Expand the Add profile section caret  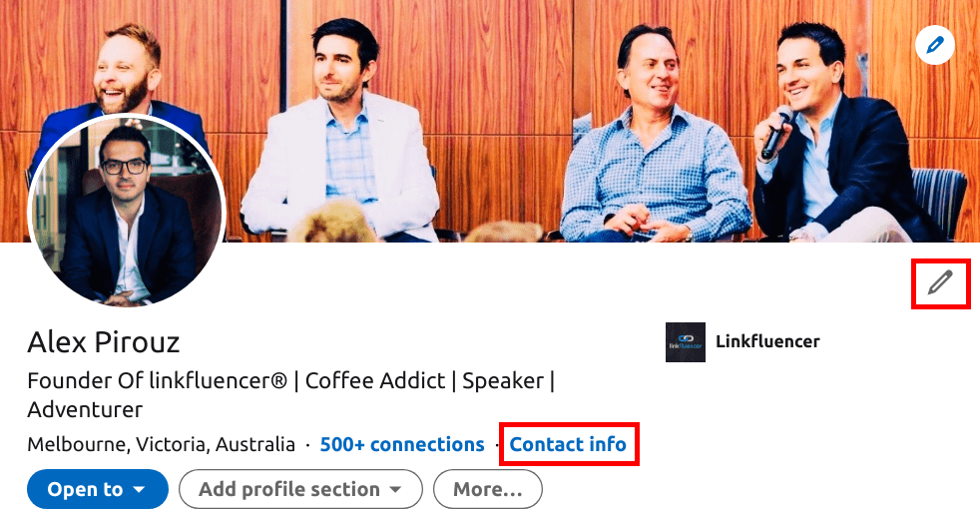click(395, 489)
